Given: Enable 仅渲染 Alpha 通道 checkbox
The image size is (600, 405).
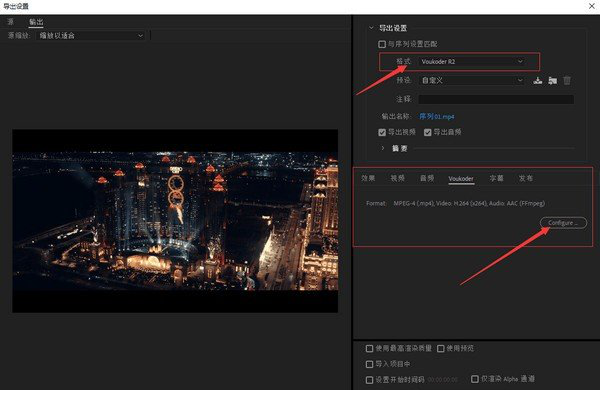Looking at the screenshot, I should 474,379.
